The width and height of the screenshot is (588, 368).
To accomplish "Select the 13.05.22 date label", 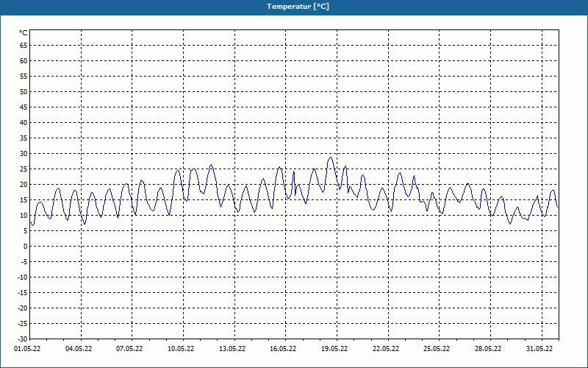I will tap(232, 349).
